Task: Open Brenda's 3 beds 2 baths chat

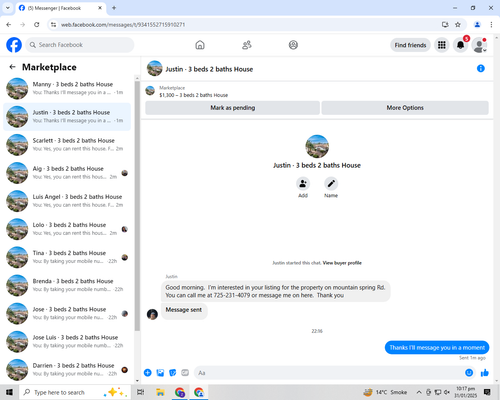Action: [x=67, y=285]
